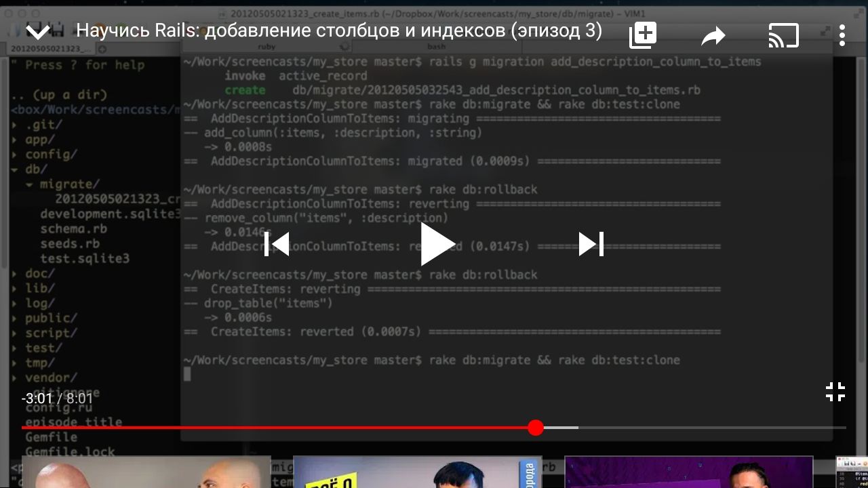Expand the app/ folder in tree
The width and height of the screenshot is (868, 488).
point(34,140)
